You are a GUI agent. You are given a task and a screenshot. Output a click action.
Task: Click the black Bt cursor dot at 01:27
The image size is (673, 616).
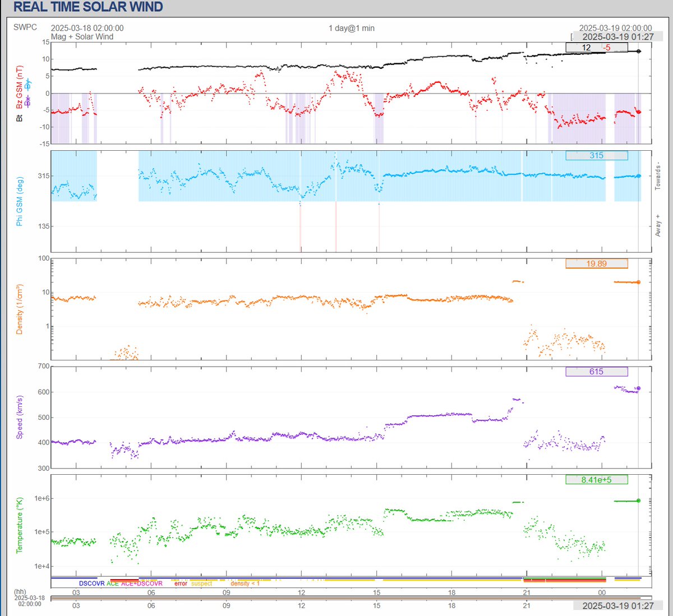click(x=639, y=51)
